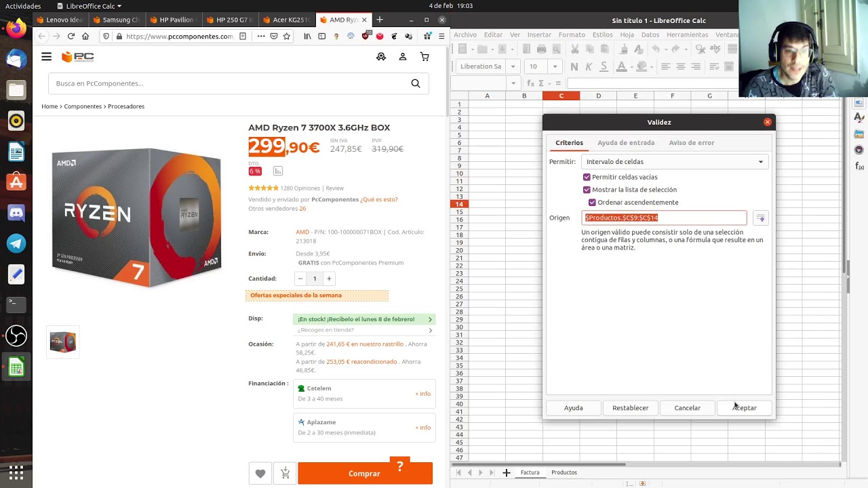Open the user account icon on PcComponentes
The image size is (868, 488).
pyautogui.click(x=403, y=57)
